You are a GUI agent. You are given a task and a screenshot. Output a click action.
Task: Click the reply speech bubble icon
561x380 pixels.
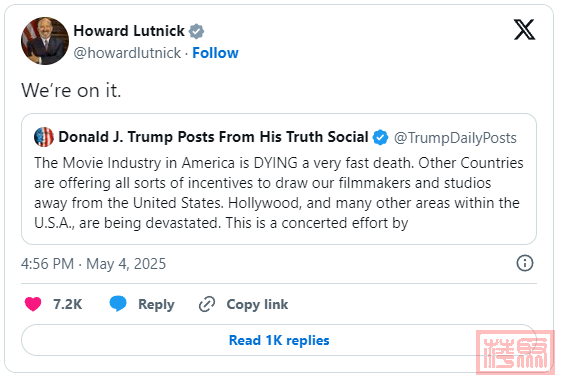coord(118,304)
